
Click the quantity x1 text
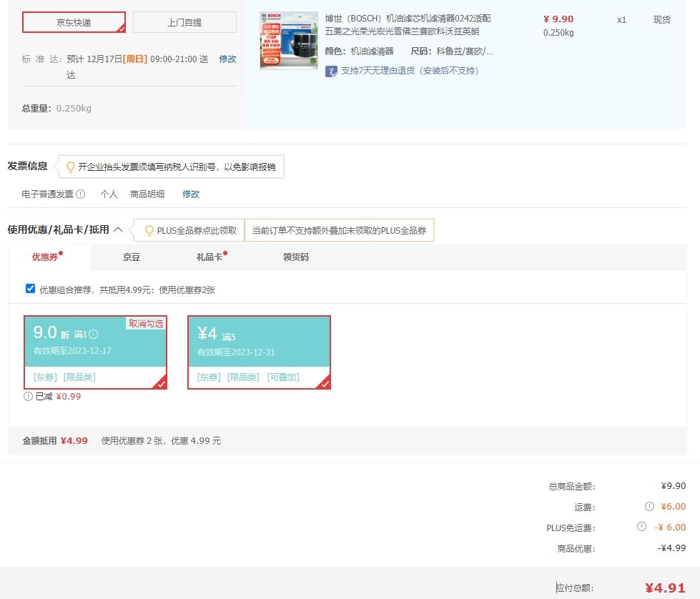tap(621, 20)
